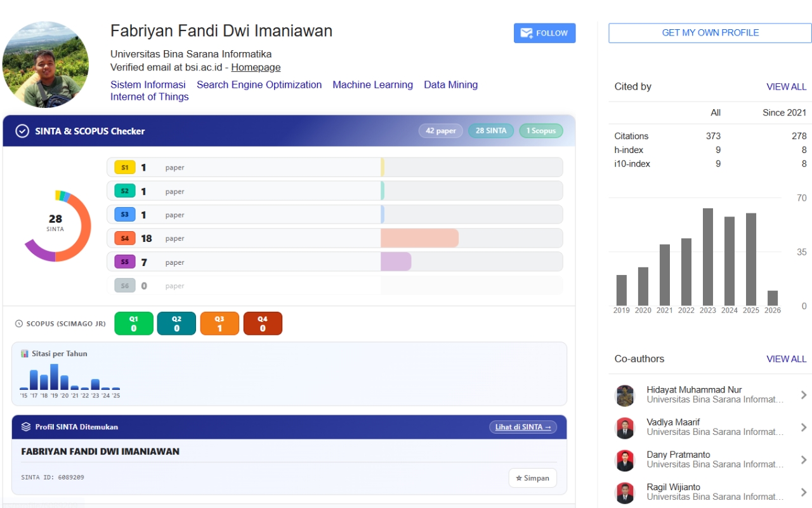Click Vadlya Maarif's avatar picture
Viewport: 812px width, 508px height.
[x=625, y=427]
